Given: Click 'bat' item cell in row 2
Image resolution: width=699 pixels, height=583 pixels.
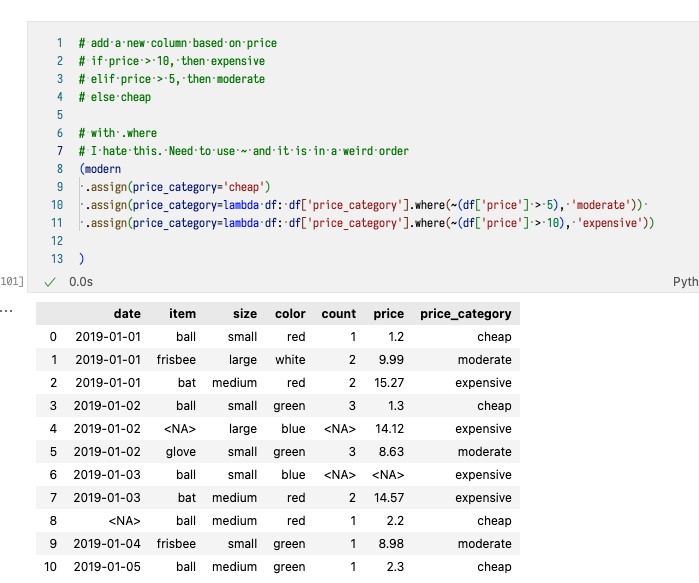Looking at the screenshot, I should (187, 383).
